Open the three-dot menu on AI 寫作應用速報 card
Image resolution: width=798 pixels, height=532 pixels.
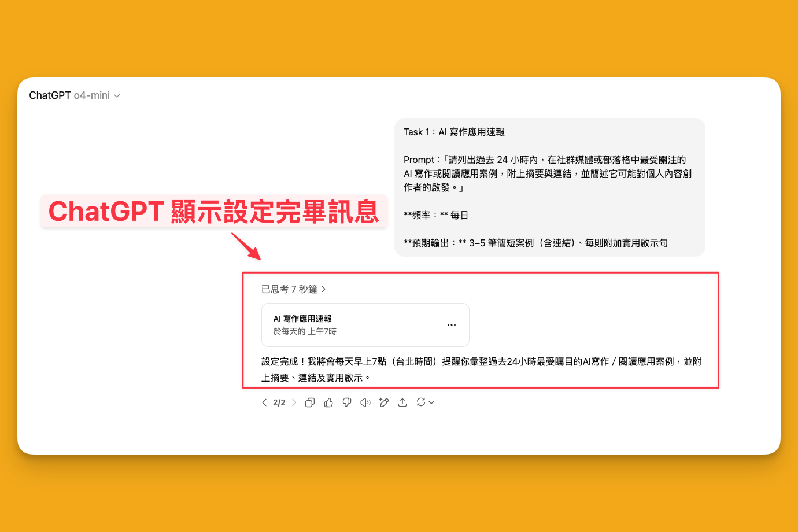tap(452, 325)
